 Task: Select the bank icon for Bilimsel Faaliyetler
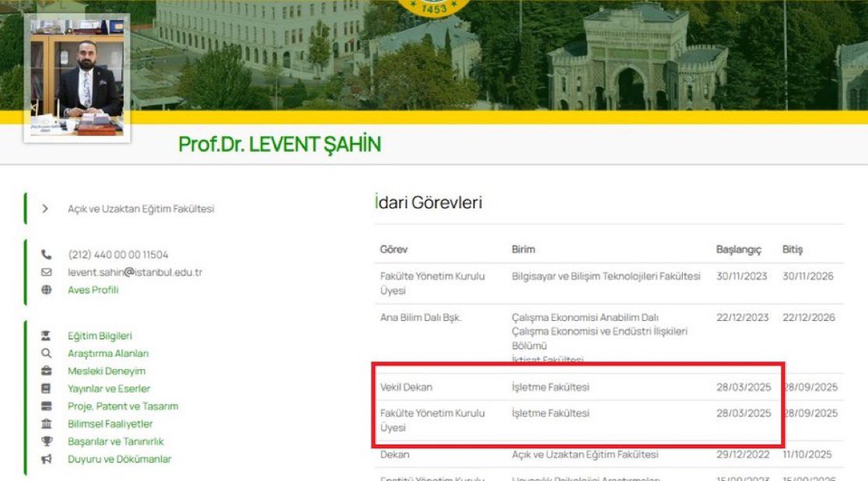click(47, 423)
